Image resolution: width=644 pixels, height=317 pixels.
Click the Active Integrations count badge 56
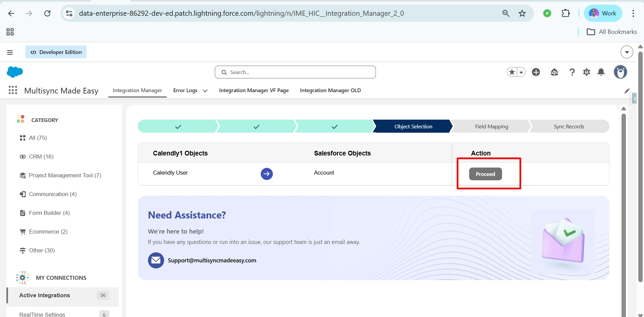tap(103, 295)
